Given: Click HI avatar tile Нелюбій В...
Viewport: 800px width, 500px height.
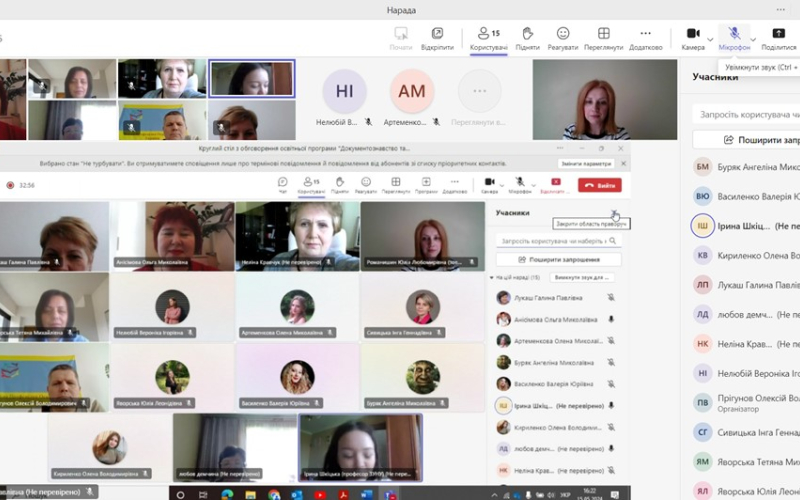Looking at the screenshot, I should [344, 91].
